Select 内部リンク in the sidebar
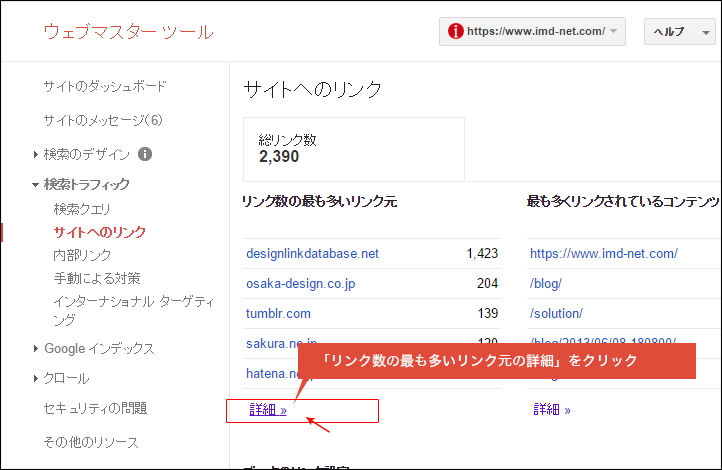The height and width of the screenshot is (470, 722). click(x=82, y=255)
